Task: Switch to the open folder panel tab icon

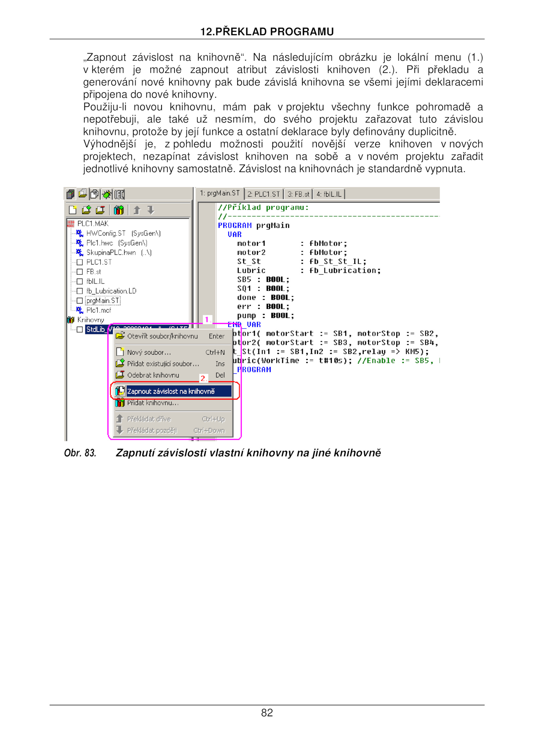Action: [x=82, y=193]
